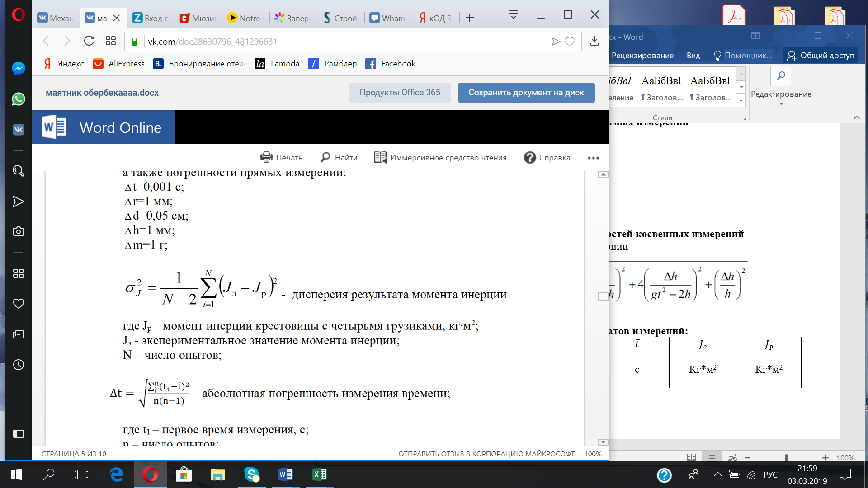Image resolution: width=868 pixels, height=488 pixels.
Task: Open Styles pane launcher in Word ribbon
Action: [743, 118]
